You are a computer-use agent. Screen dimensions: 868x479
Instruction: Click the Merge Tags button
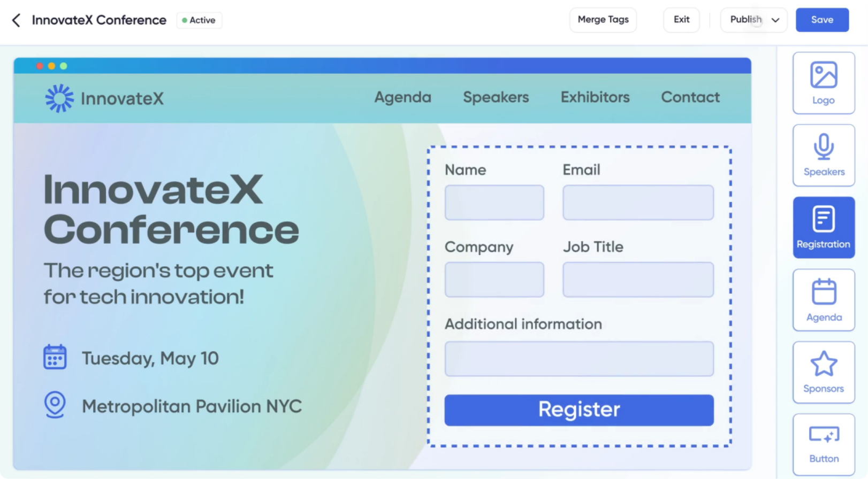[x=603, y=20]
